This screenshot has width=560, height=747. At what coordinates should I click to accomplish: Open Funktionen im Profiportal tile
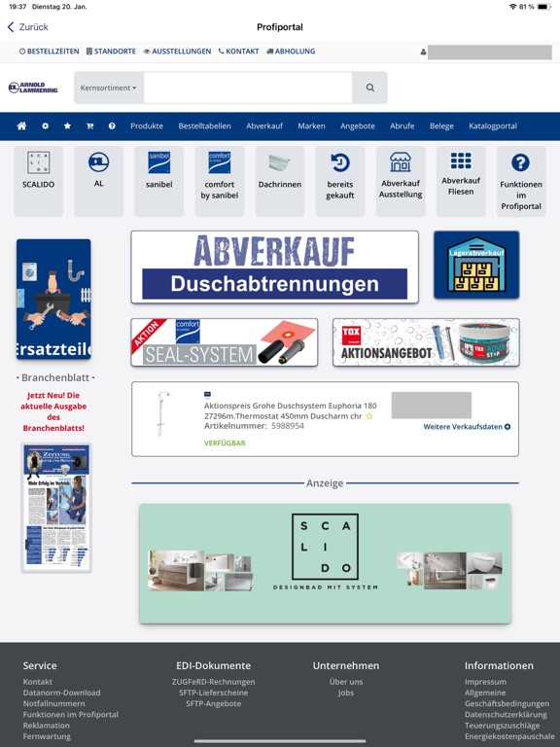click(x=521, y=182)
